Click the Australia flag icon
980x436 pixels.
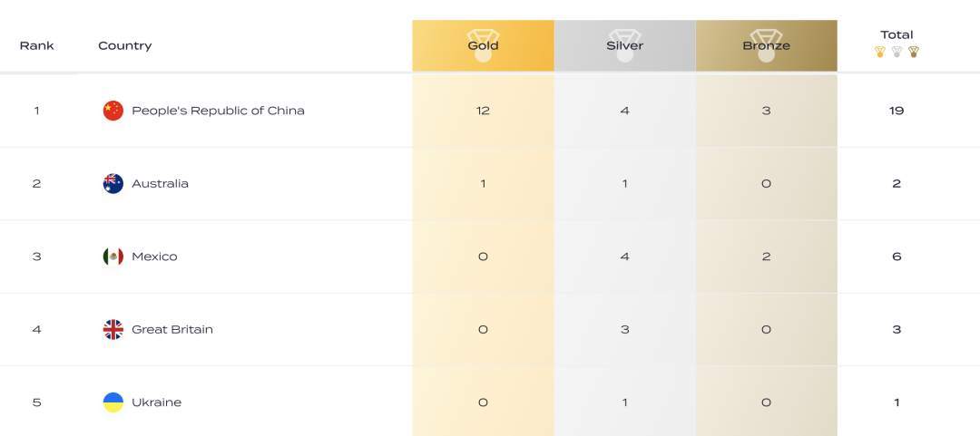point(113,183)
